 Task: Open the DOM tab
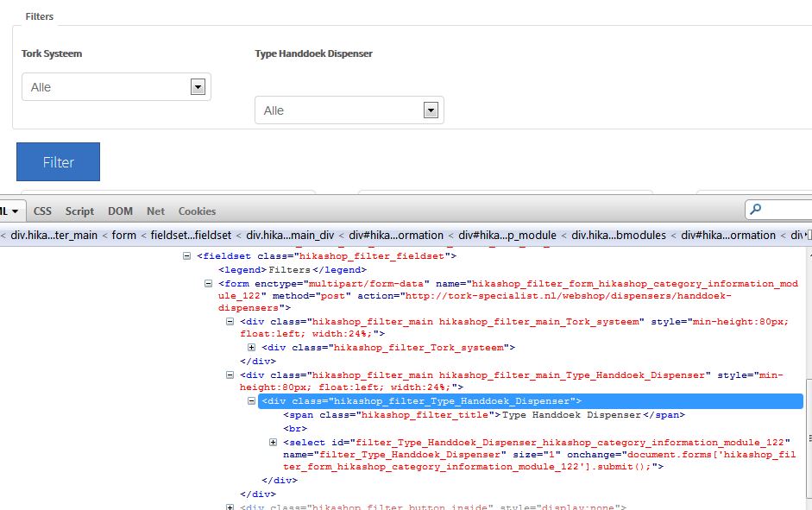click(x=120, y=211)
